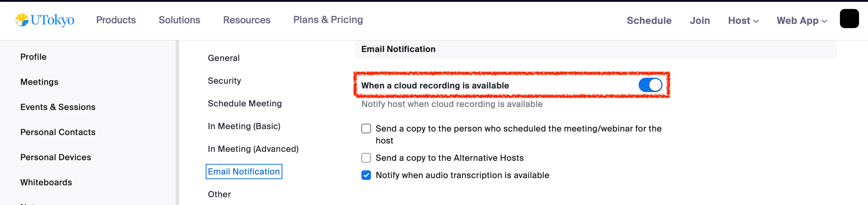Open the Solutions menu
868x205 pixels.
click(x=179, y=20)
